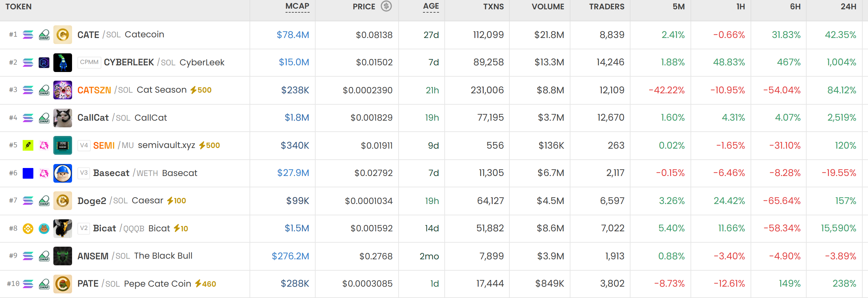868x298 pixels.
Task: Open the CATE Catecoin pair
Action: 121,35
